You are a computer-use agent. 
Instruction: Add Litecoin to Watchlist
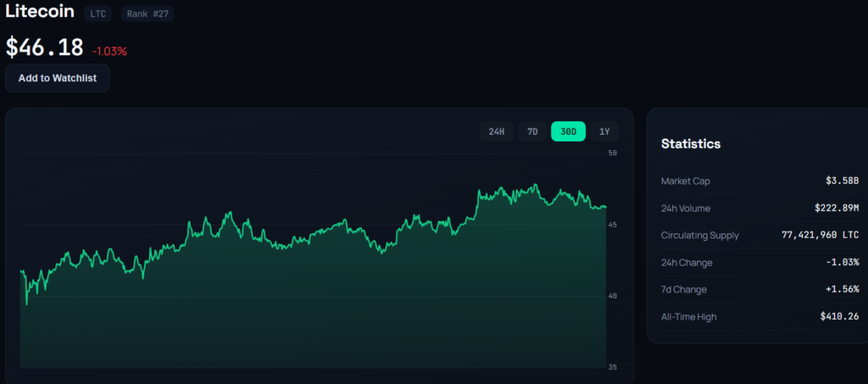coord(58,78)
